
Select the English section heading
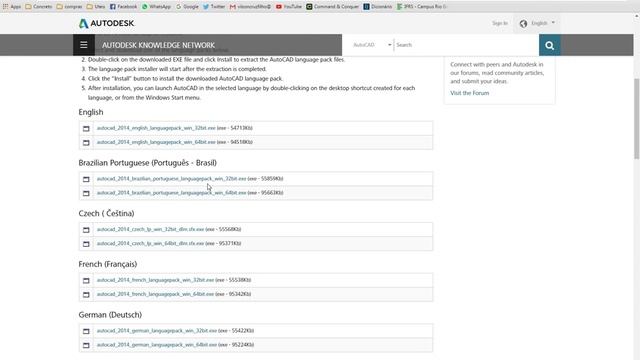point(91,112)
